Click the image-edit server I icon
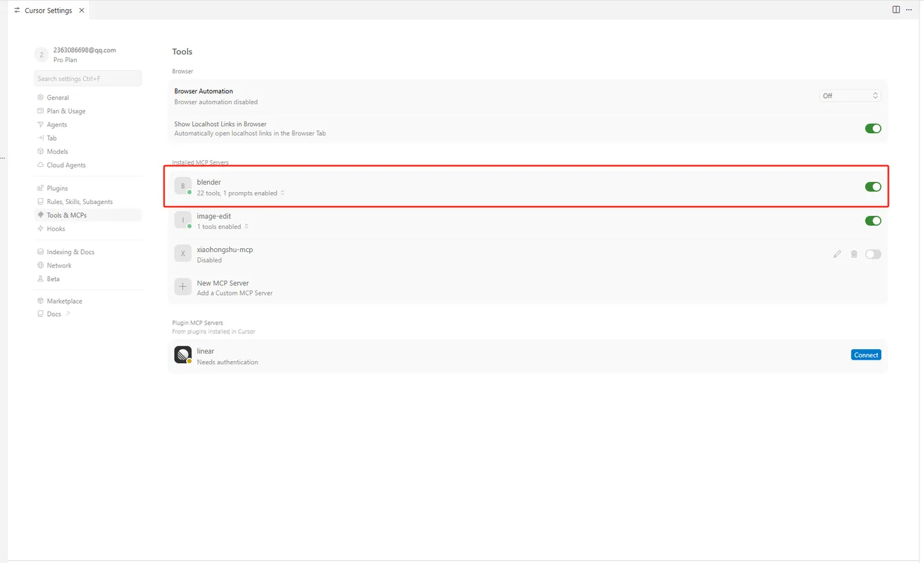 point(183,220)
